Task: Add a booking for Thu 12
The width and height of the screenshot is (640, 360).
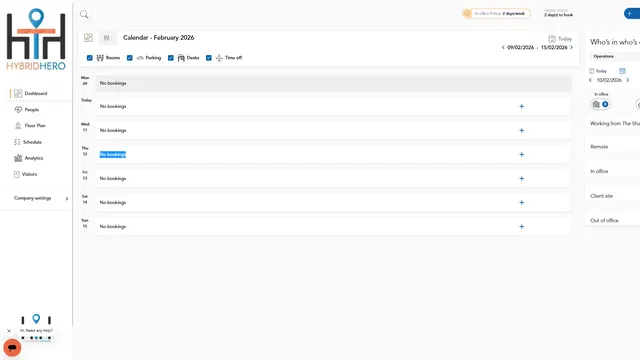Action: 522,155
